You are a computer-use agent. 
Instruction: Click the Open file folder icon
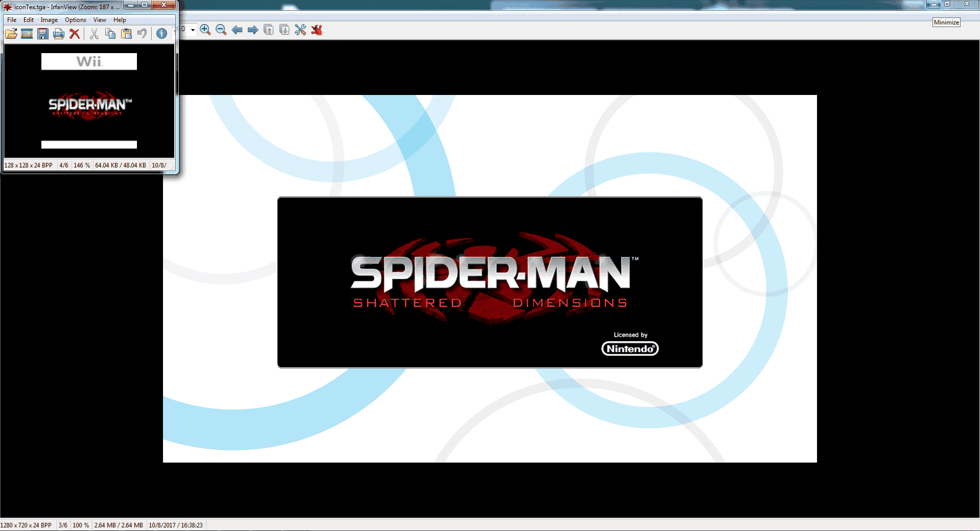click(x=11, y=34)
